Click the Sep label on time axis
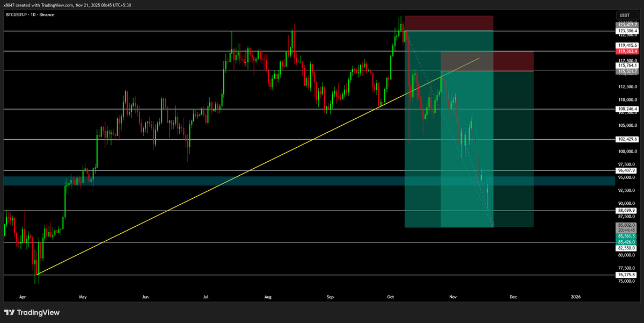The height and width of the screenshot is (323, 644). [331, 296]
